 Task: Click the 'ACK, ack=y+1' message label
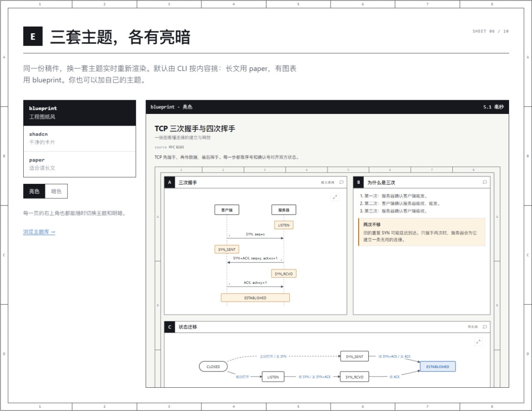point(255,282)
